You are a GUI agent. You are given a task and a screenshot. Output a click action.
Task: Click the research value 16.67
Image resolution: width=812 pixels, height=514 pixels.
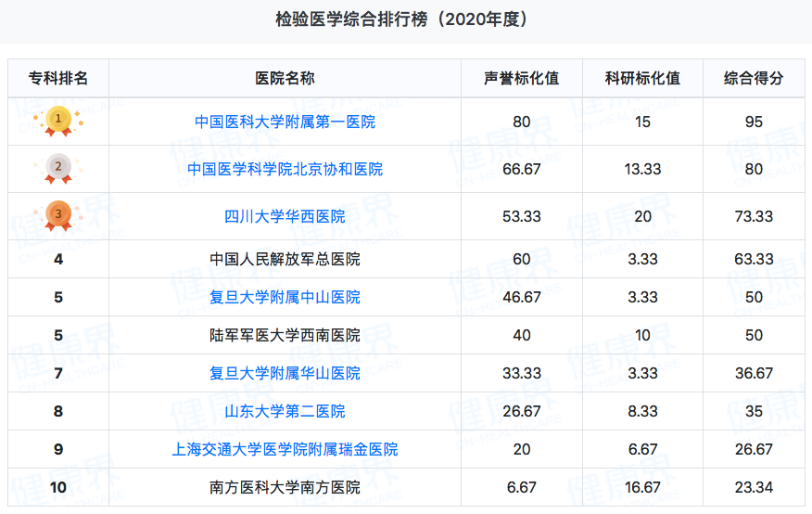642,487
